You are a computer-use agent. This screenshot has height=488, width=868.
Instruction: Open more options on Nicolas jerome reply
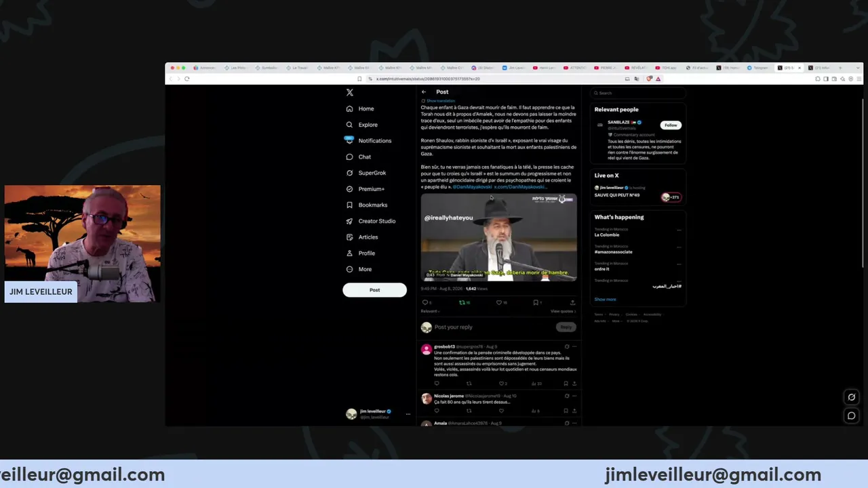tap(574, 396)
